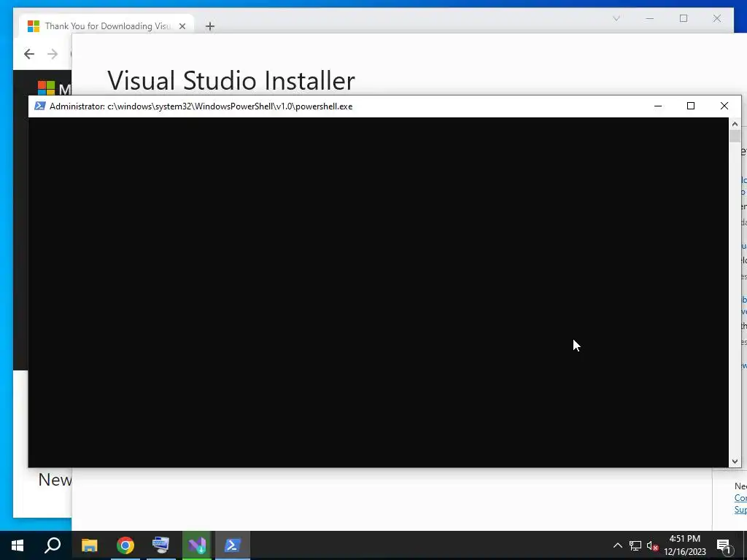Open Chrome's tab search dropdown chevron

tap(616, 18)
